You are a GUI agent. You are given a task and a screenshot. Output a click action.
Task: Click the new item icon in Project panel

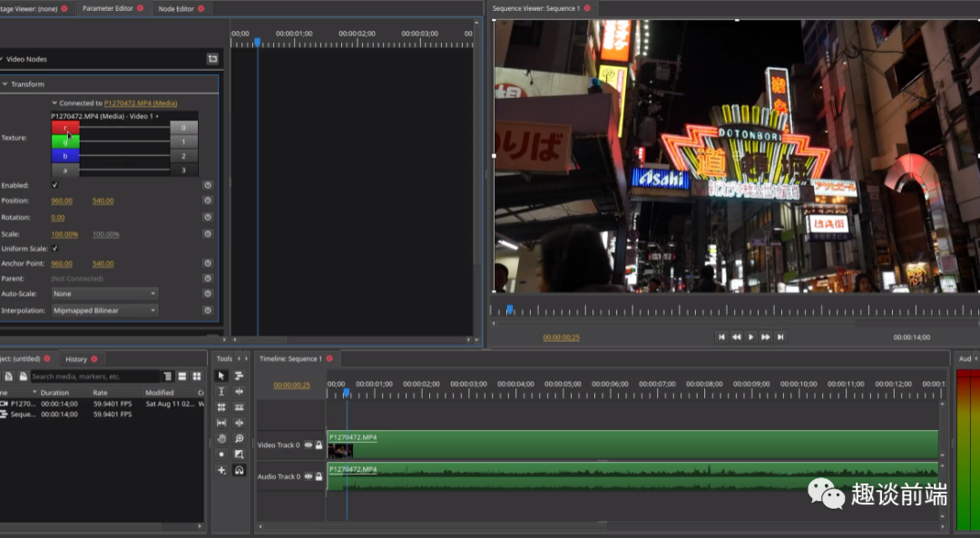(9, 377)
